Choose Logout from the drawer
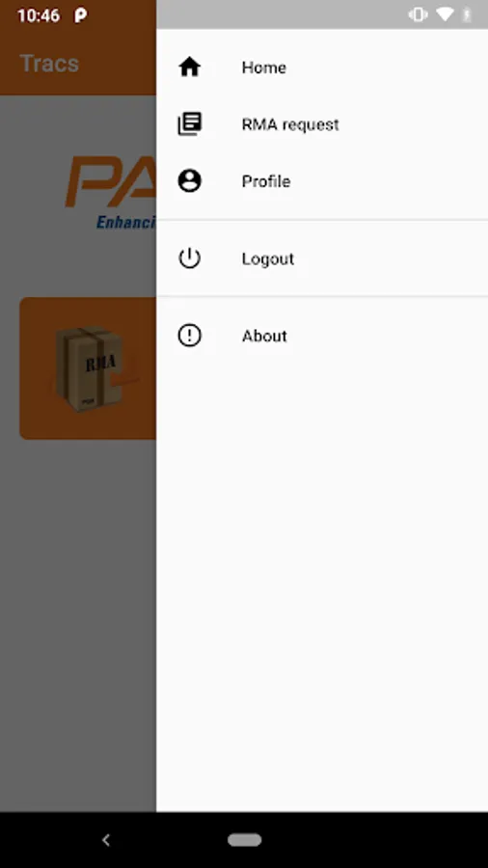 (322, 258)
